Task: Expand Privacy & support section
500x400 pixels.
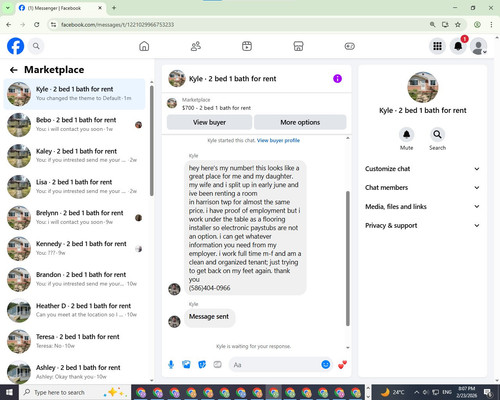Action: (422, 225)
